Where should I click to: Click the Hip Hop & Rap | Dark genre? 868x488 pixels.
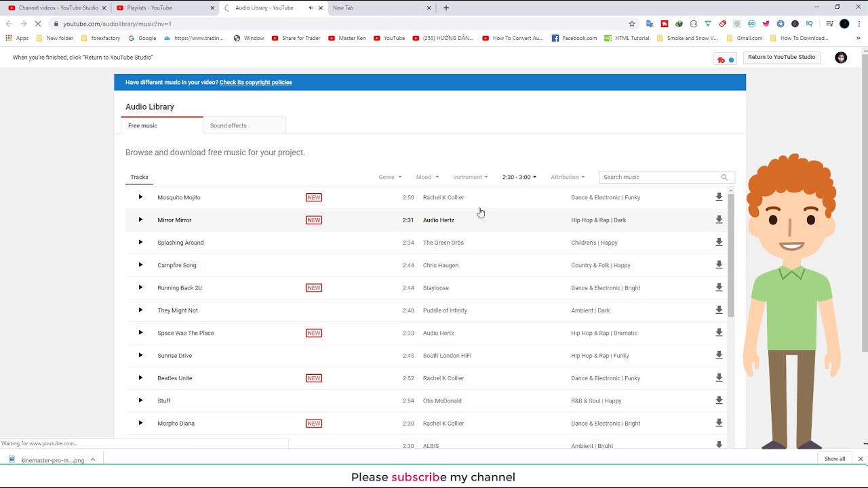click(x=599, y=220)
